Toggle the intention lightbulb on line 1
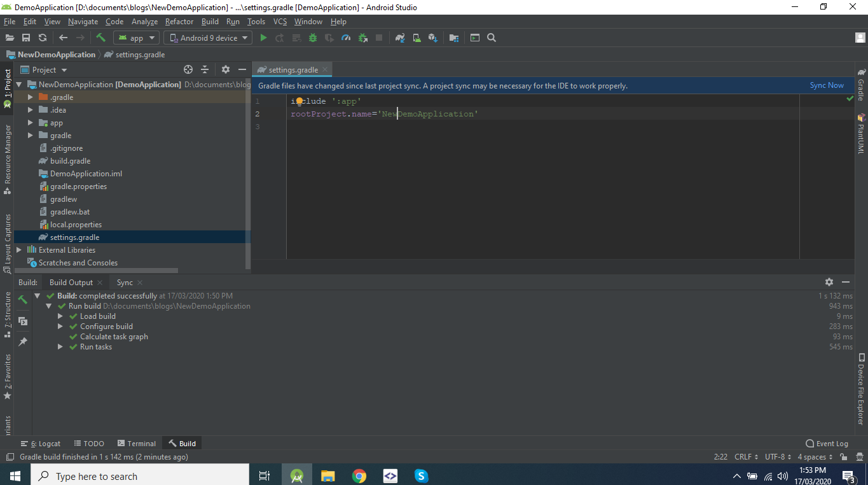Screen dimensions: 868x485 click(298, 101)
